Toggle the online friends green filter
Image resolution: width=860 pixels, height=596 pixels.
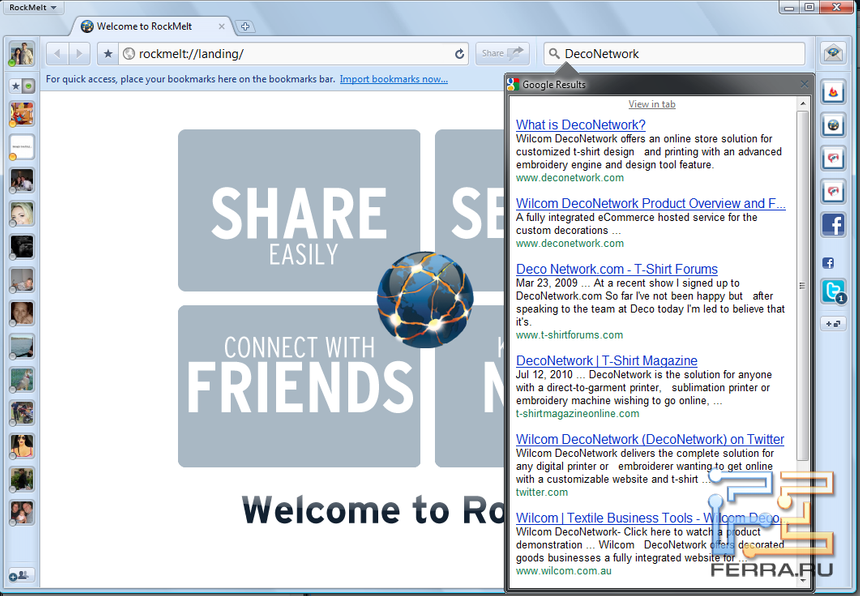tap(28, 86)
